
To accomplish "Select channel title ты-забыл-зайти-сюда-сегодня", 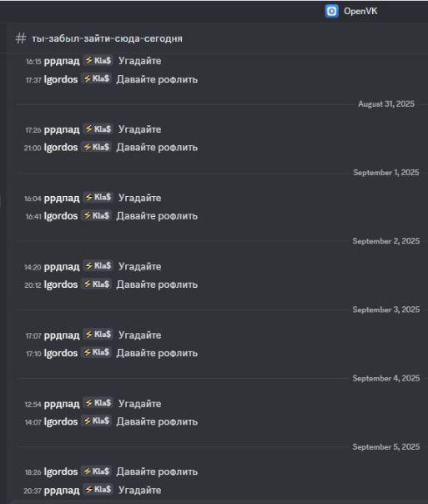I will click(107, 38).
